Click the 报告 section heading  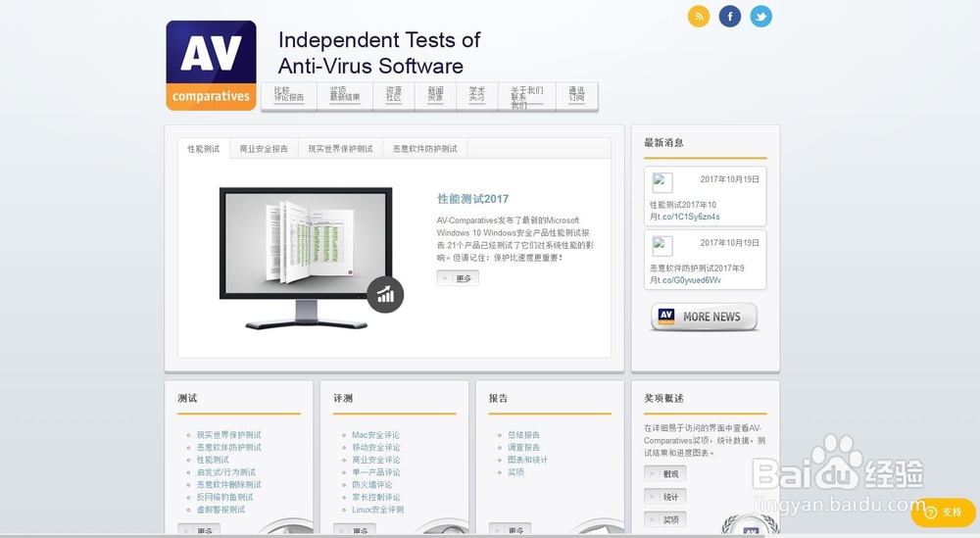tap(499, 398)
